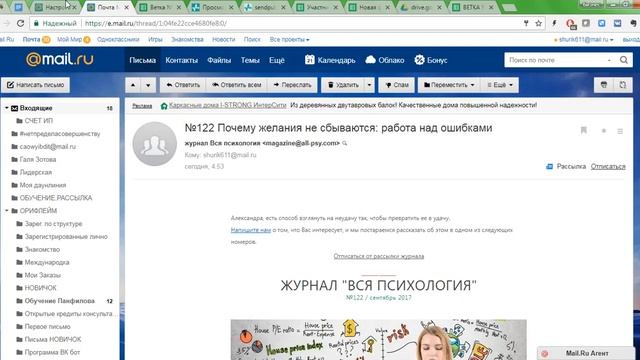Screen dimensions: 640x360
Task: Open the Темы tab
Action: pyautogui.click(x=250, y=60)
